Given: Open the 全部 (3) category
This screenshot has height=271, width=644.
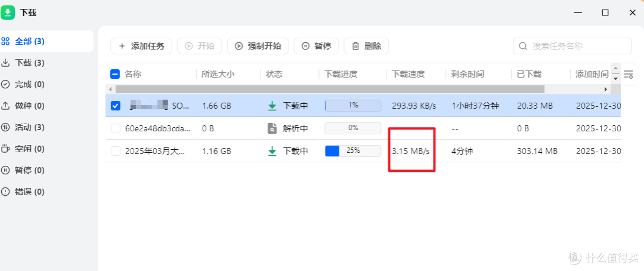Looking at the screenshot, I should [46, 41].
